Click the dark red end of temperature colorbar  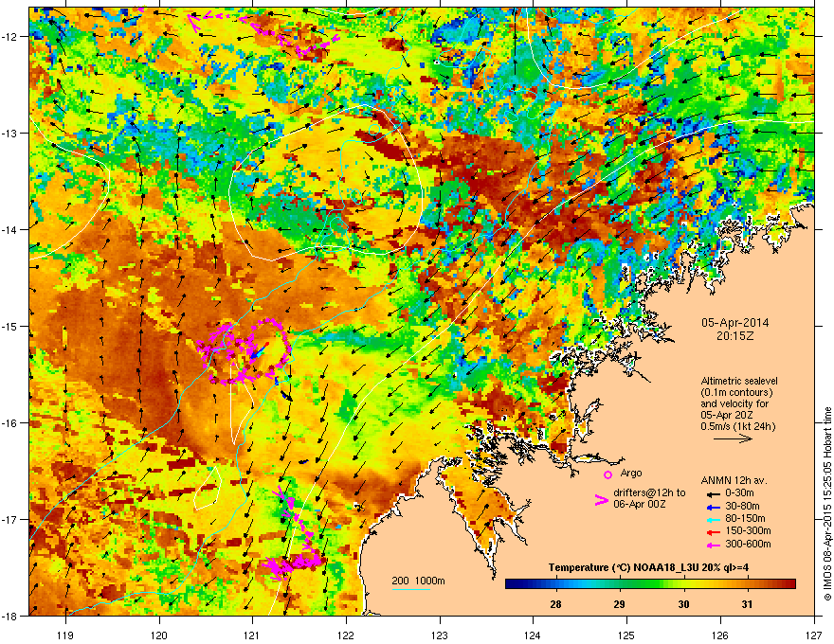(x=791, y=584)
